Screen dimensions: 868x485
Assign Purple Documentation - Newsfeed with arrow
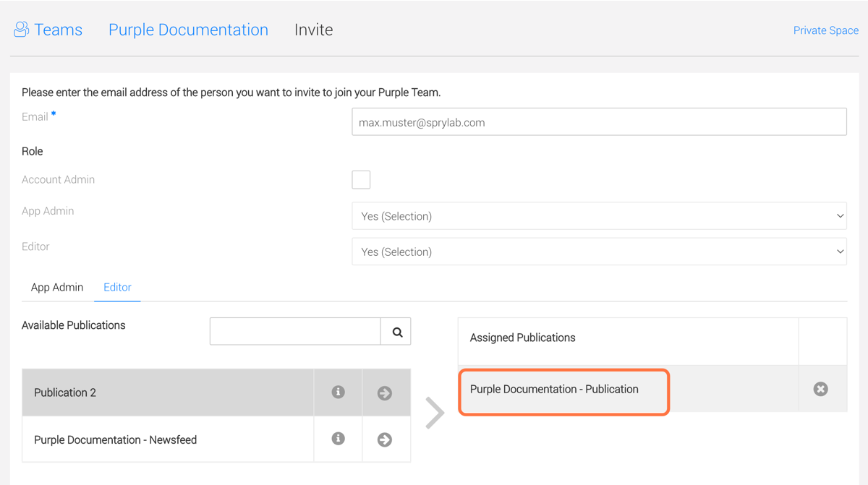tap(385, 439)
